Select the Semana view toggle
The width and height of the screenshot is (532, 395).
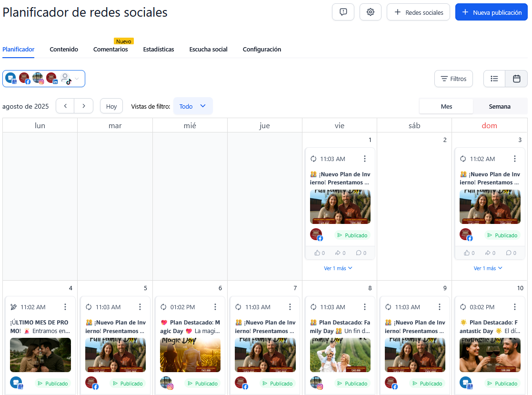(x=500, y=106)
